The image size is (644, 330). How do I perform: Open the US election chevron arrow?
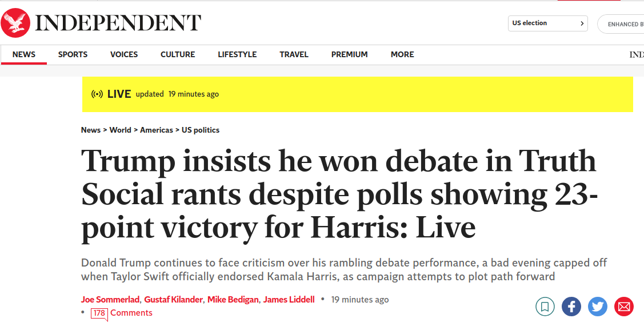(582, 23)
